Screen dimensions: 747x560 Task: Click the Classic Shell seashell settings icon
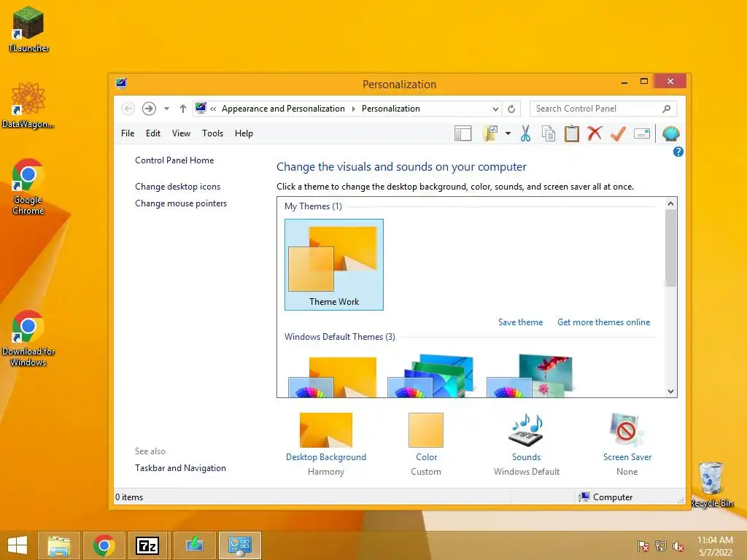tap(670, 134)
